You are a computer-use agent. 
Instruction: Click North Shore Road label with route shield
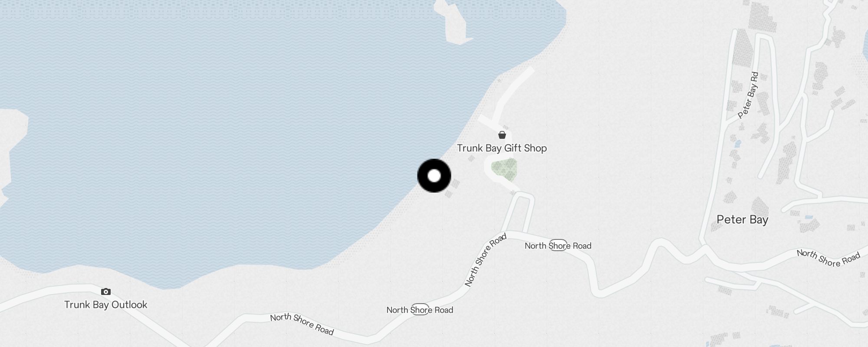point(558,246)
